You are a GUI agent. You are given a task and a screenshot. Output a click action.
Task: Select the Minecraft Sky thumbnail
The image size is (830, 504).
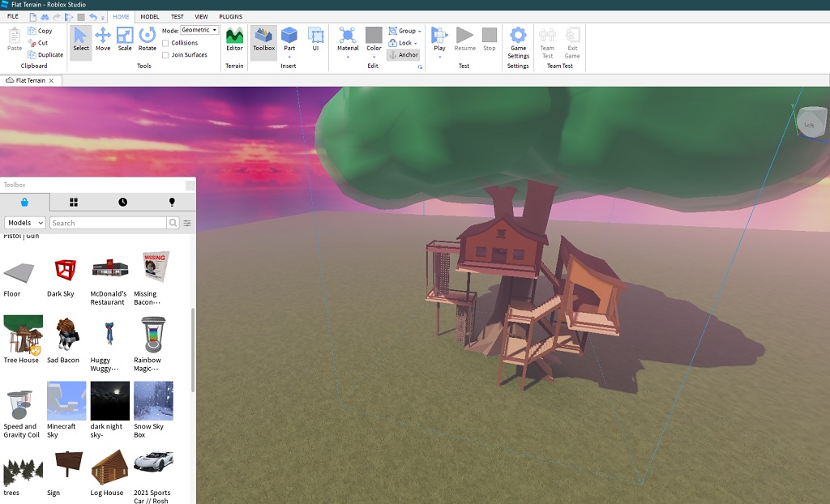66,401
